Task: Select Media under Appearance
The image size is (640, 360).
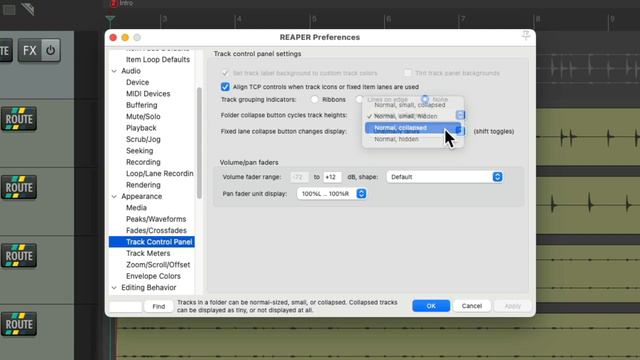Action: [136, 208]
